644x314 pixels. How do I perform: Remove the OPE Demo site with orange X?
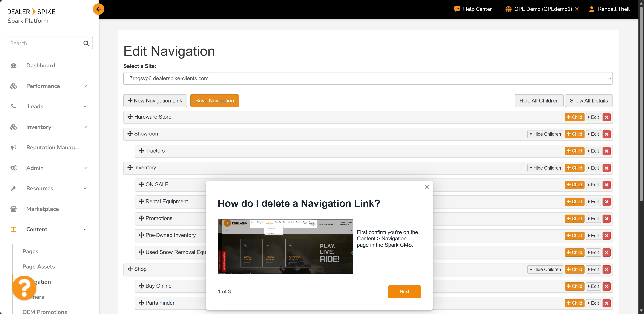(x=577, y=9)
